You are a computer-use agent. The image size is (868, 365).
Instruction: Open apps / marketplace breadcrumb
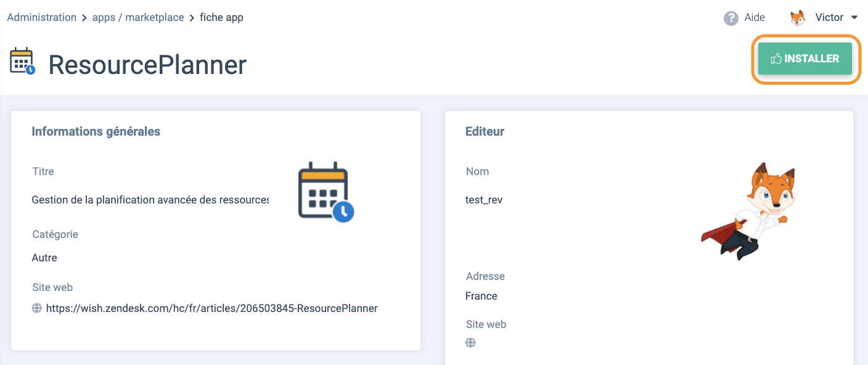(x=138, y=17)
